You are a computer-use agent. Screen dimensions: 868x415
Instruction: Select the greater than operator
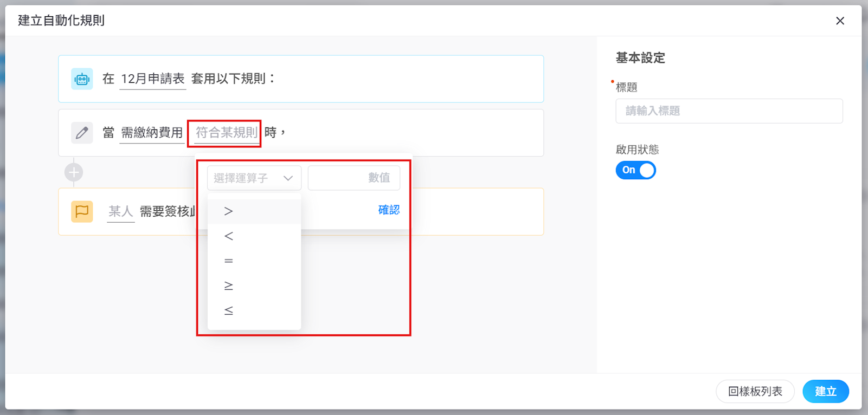[x=228, y=211]
